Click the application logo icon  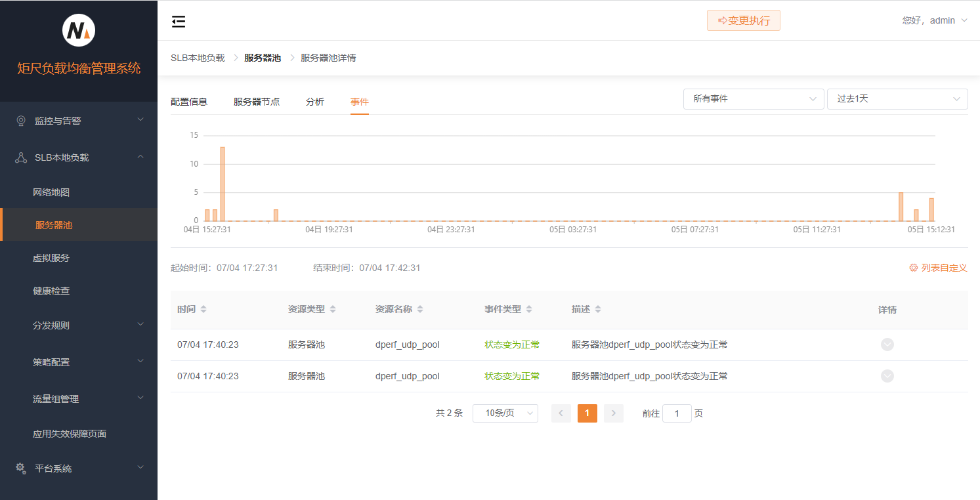(x=79, y=31)
